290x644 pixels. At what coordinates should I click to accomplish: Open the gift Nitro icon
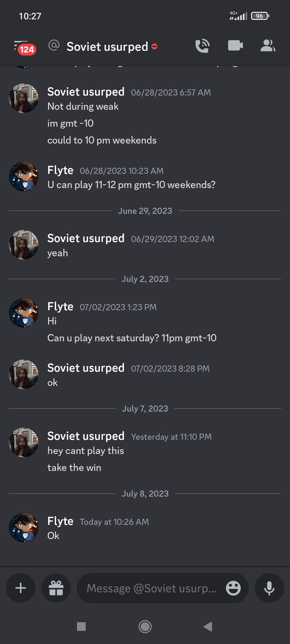pyautogui.click(x=56, y=588)
